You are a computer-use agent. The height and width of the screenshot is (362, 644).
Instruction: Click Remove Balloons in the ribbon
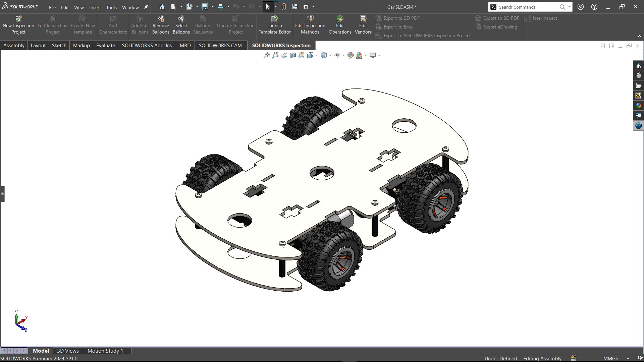point(161,25)
